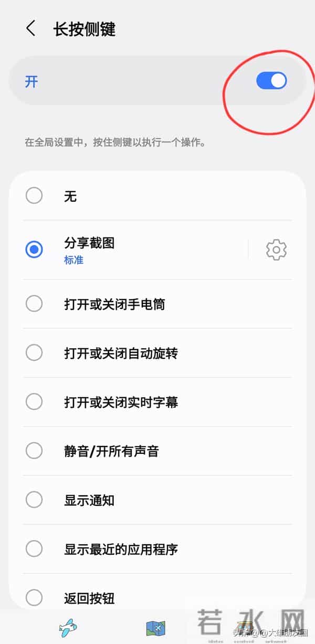Open the settings gear next to 分享截图
315x644 pixels.
pyautogui.click(x=275, y=251)
